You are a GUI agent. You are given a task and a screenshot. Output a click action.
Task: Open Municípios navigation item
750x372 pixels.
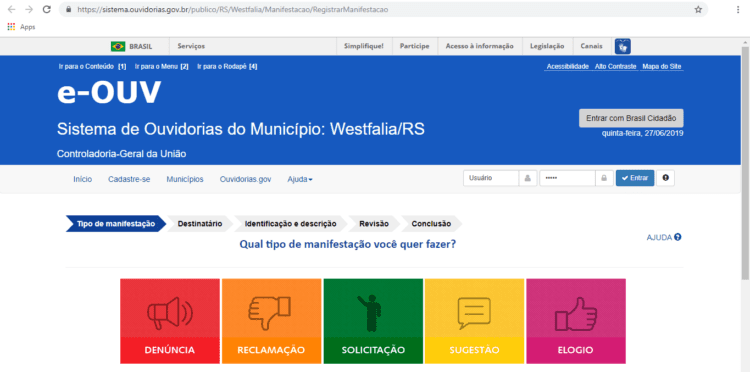tap(185, 179)
